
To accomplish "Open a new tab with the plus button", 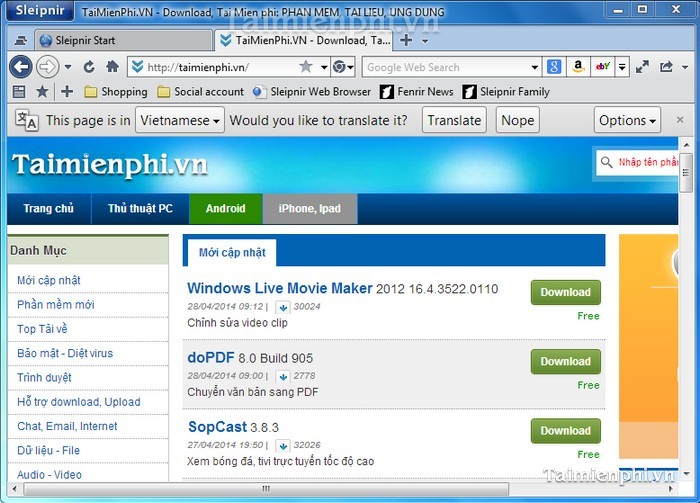I will coord(406,41).
